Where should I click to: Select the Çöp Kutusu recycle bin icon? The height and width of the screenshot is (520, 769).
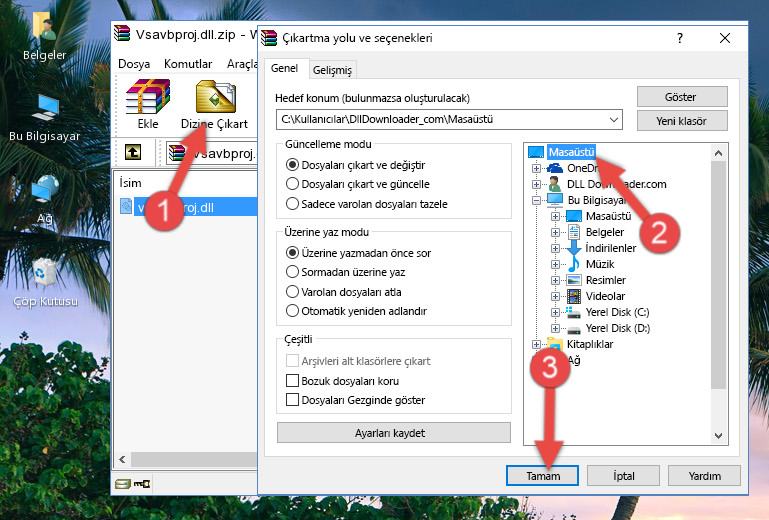45,282
